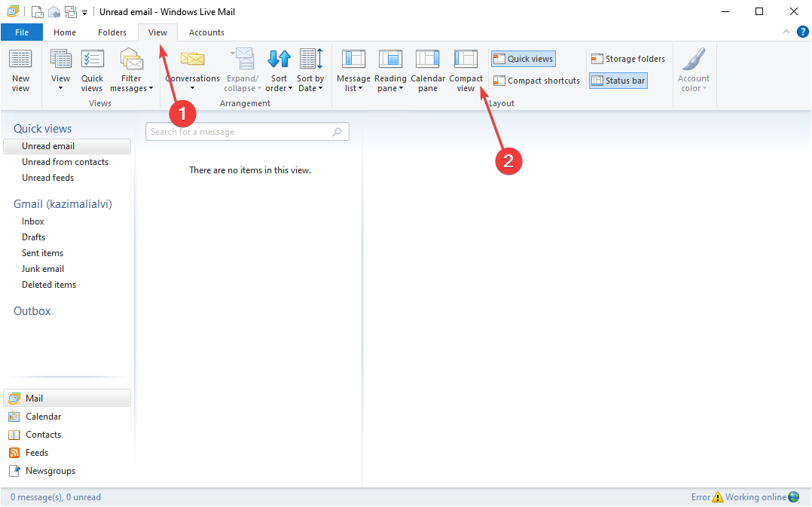Open the Reading pane dropdown
812x507 pixels.
coord(390,71)
